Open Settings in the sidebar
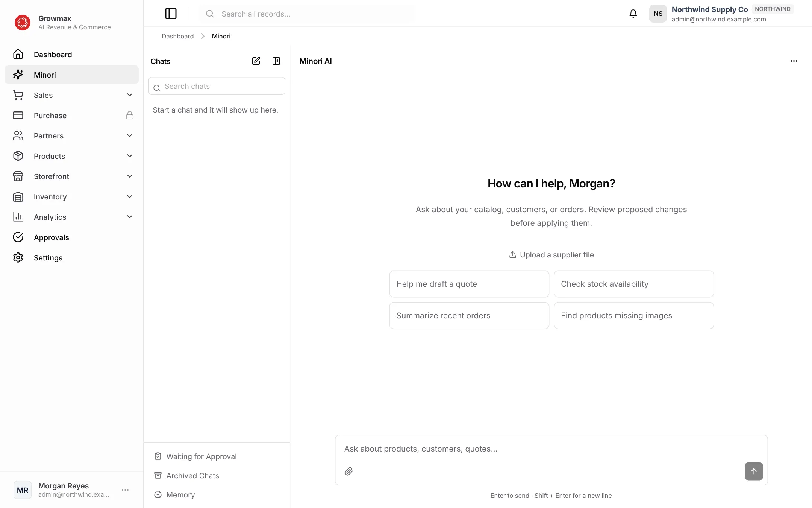This screenshot has width=812, height=508. [x=71, y=257]
